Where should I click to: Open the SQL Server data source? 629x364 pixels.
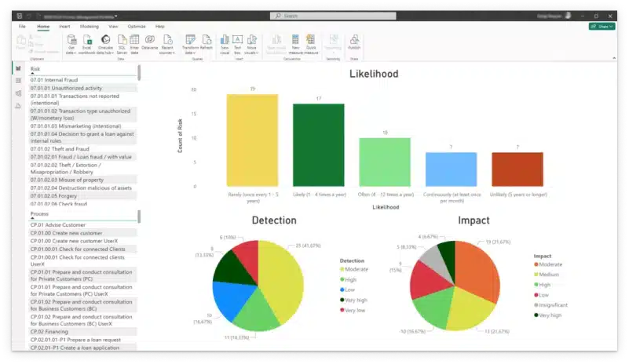coord(122,40)
